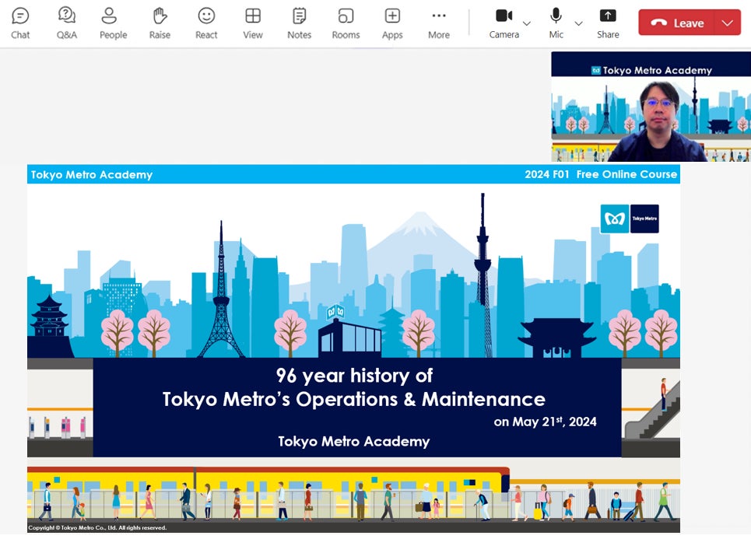Toggle the Camera on or off
The width and height of the screenshot is (751, 560).
click(504, 23)
